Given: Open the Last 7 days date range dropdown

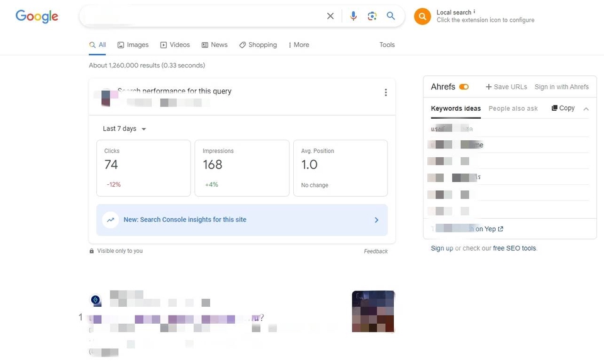Looking at the screenshot, I should pyautogui.click(x=123, y=128).
